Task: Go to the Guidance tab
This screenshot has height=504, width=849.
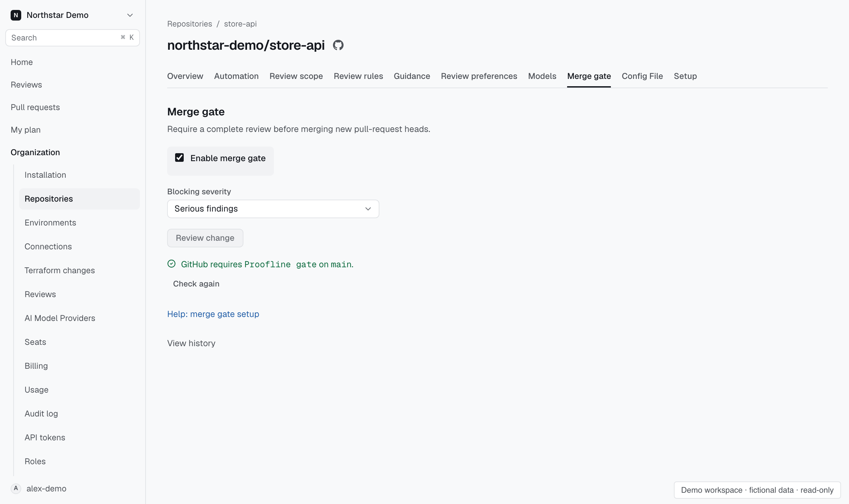Action: [412, 76]
